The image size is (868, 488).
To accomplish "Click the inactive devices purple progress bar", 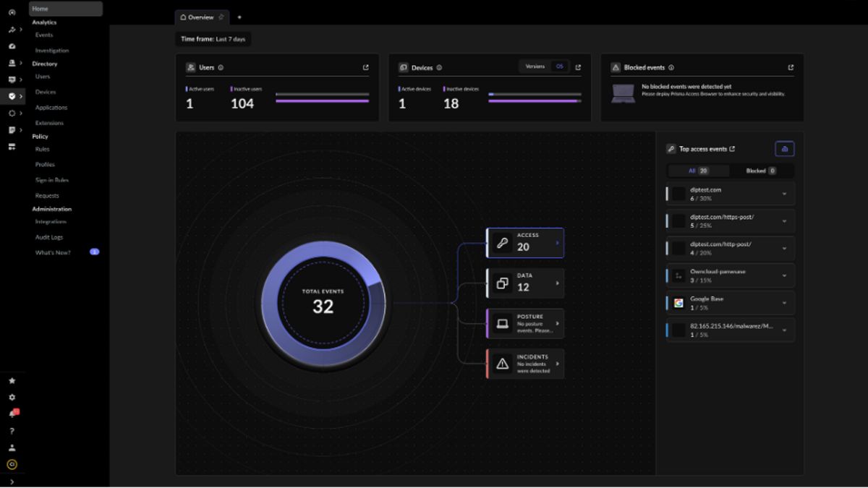I will click(533, 101).
